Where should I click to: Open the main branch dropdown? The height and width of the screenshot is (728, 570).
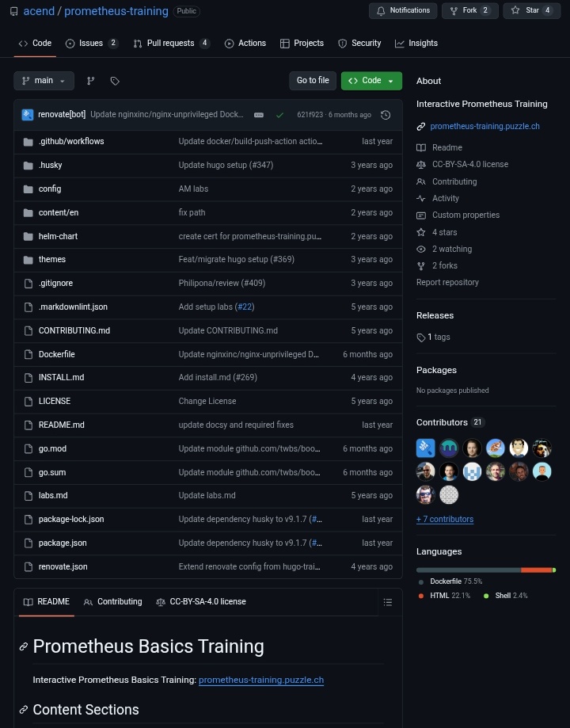coord(44,81)
